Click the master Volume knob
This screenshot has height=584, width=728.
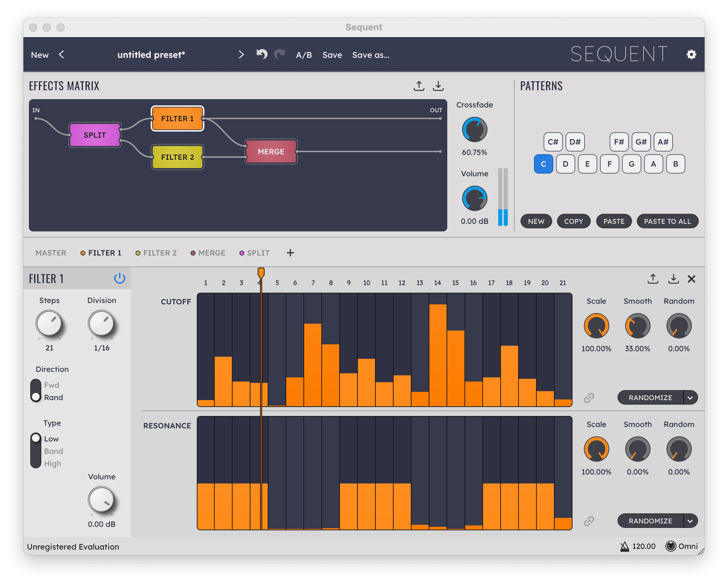coord(474,199)
